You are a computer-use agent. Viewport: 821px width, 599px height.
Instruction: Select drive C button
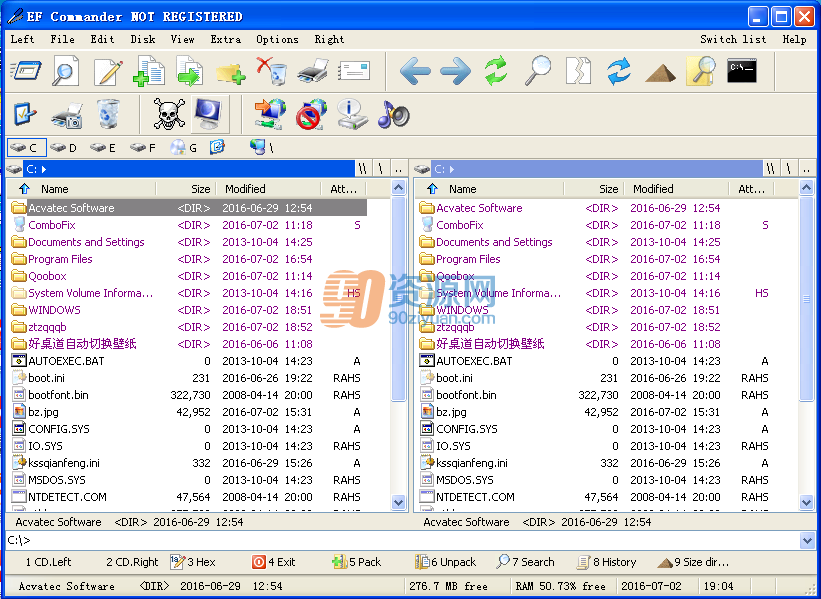tap(27, 148)
